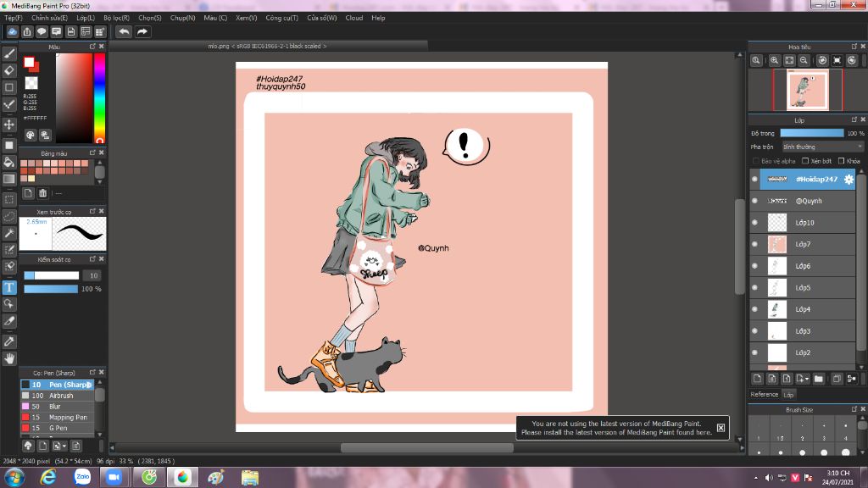The width and height of the screenshot is (868, 488).
Task: Show hidden icons in system tray
Action: point(755,478)
